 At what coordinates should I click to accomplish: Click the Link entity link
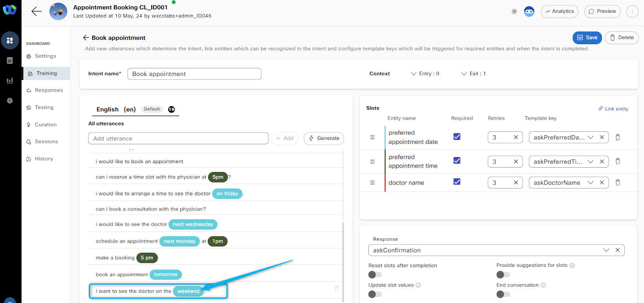613,109
